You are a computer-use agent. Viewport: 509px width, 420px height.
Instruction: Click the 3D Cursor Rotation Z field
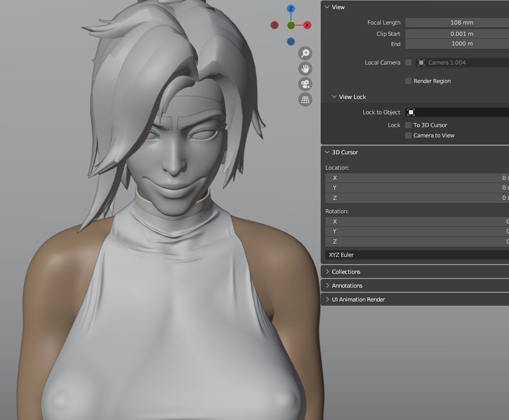(417, 242)
